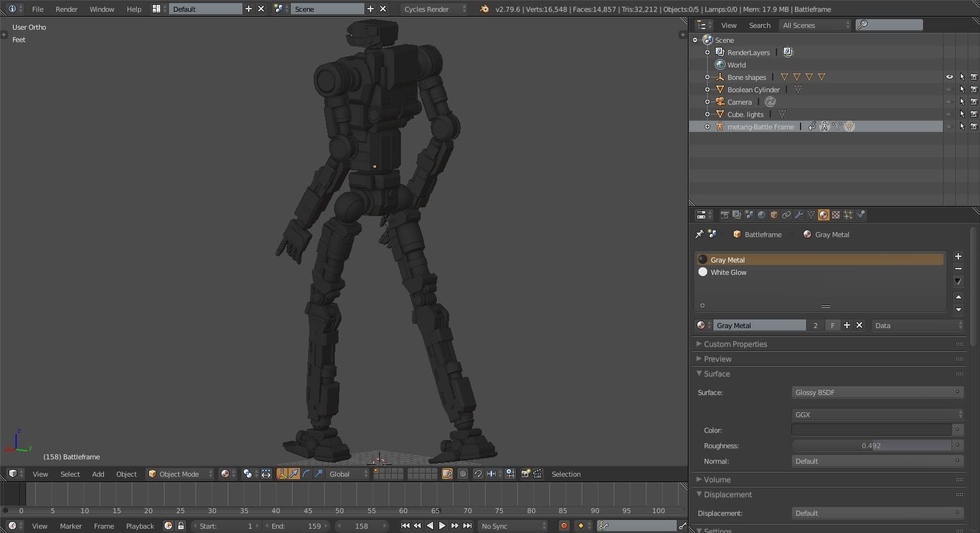Image resolution: width=980 pixels, height=533 pixels.
Task: Unlink Gray Metal material with X icon
Action: point(859,325)
